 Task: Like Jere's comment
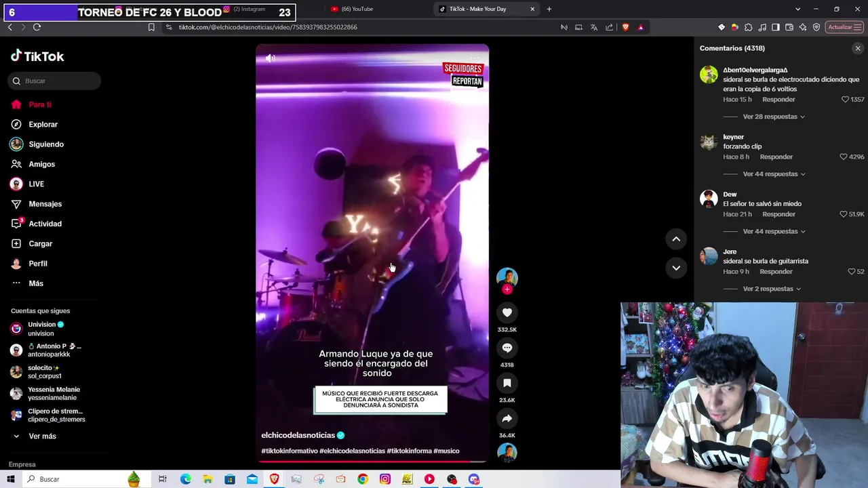coord(852,272)
